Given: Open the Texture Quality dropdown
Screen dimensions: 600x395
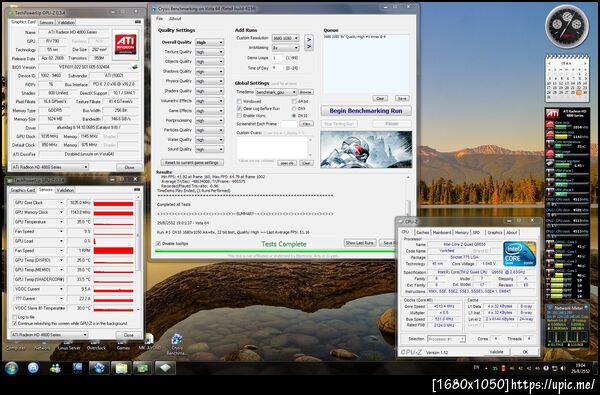Looking at the screenshot, I should (209, 52).
